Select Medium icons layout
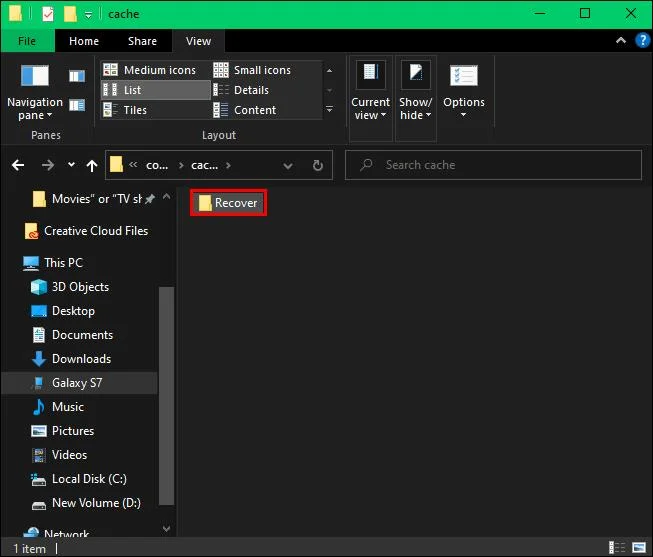Screen dimensions: 653x557 [x=155, y=70]
